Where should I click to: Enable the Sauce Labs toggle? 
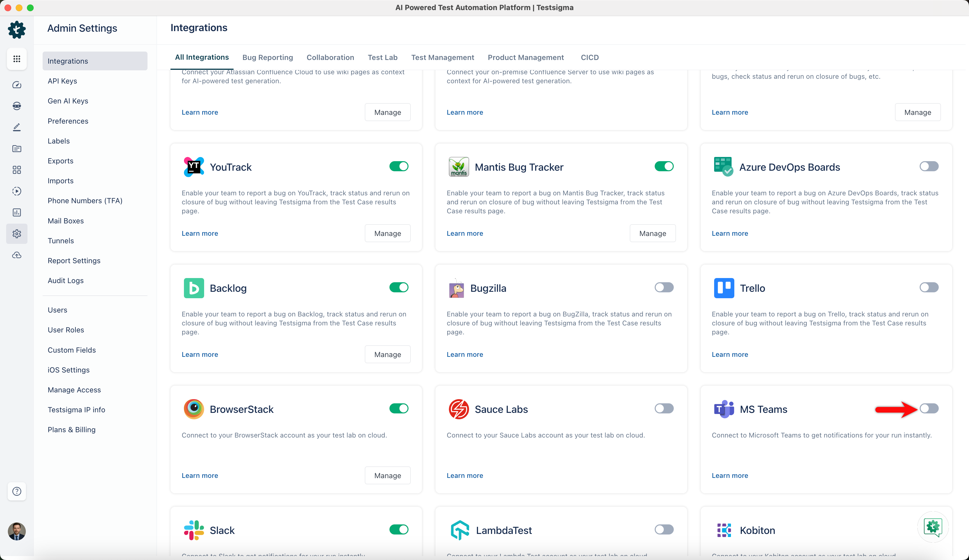pos(664,408)
